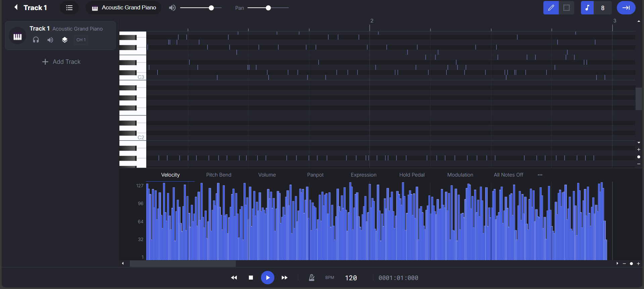Image resolution: width=644 pixels, height=289 pixels.
Task: Open the CH 1 channel selector
Action: [x=81, y=40]
